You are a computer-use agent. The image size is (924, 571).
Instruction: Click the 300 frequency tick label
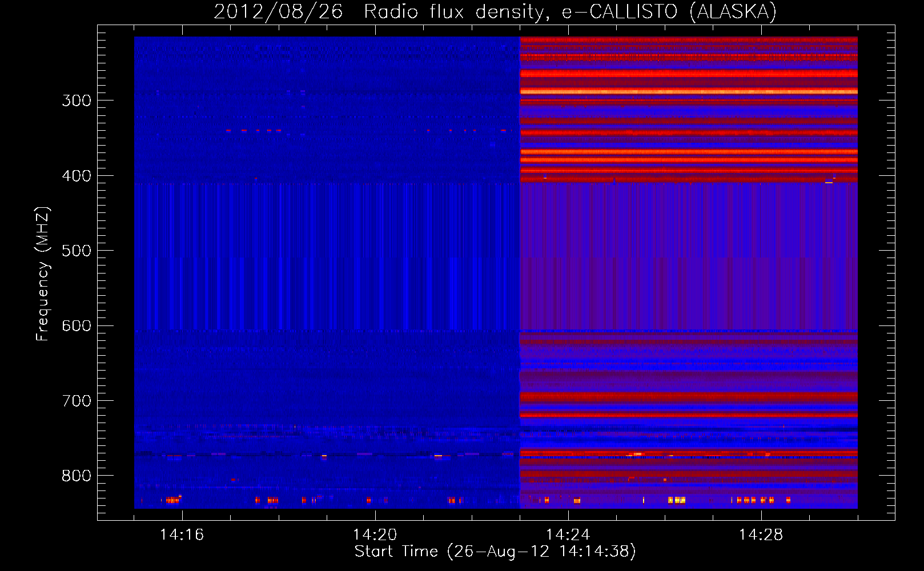click(77, 100)
